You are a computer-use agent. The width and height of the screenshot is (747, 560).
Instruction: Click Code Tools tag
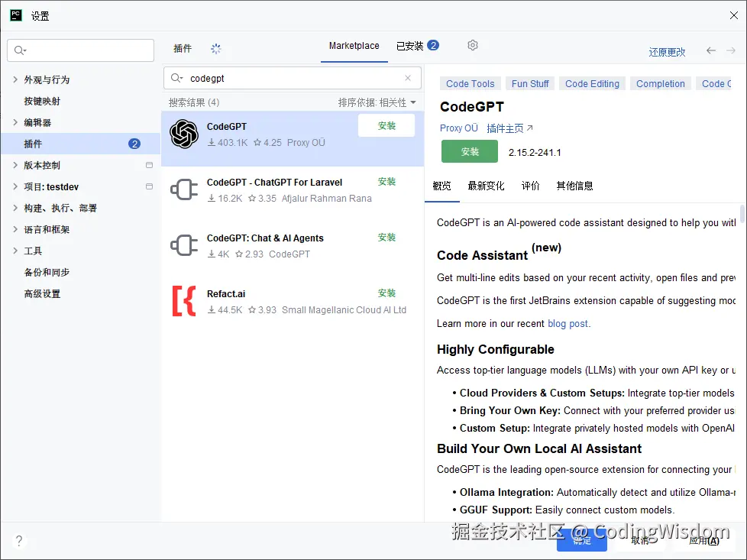click(x=471, y=84)
